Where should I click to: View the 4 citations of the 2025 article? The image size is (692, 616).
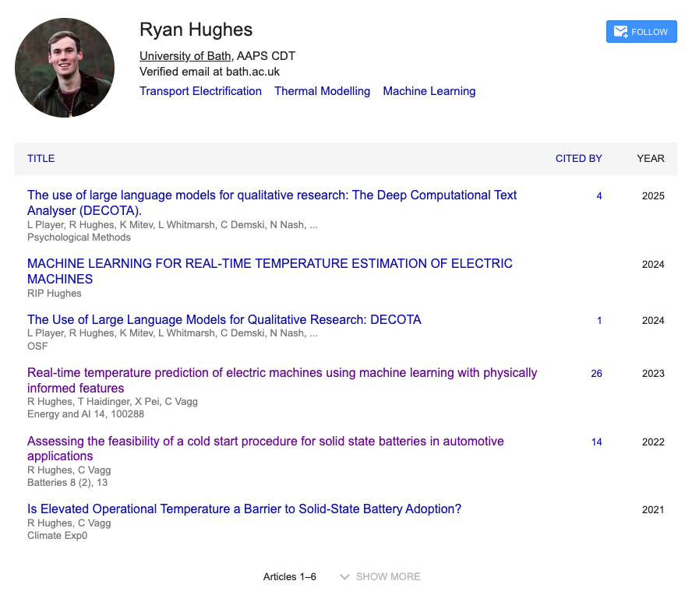598,196
